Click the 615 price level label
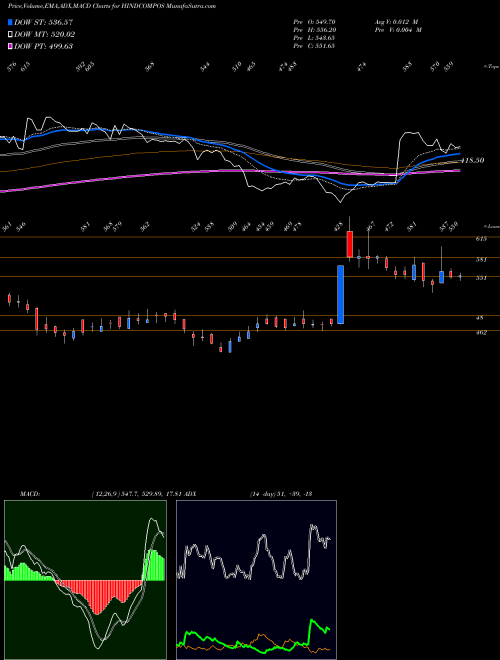Viewport: 500px width, 660px height. click(x=482, y=239)
